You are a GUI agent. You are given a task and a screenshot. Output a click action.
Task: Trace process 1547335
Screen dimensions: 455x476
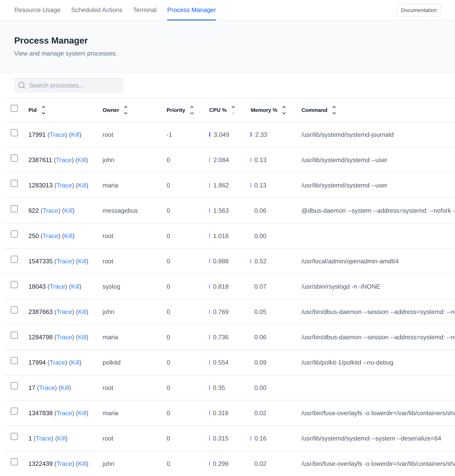(x=64, y=261)
